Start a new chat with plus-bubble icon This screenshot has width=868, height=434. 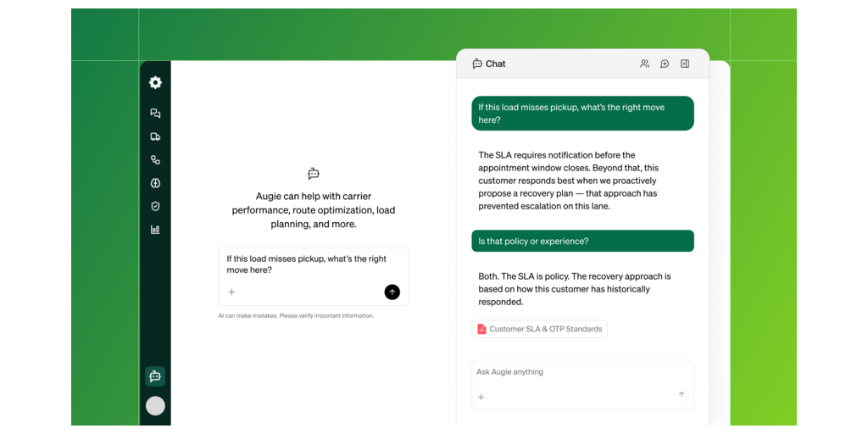[665, 64]
